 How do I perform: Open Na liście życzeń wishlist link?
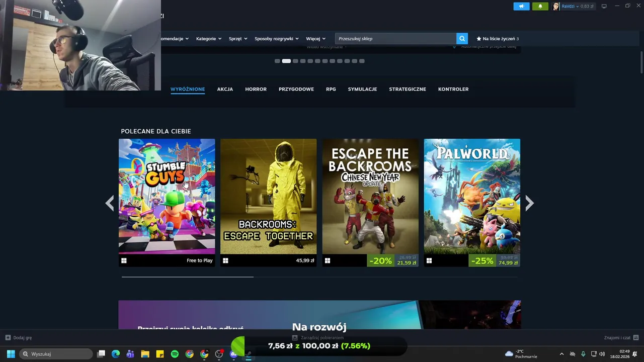(498, 39)
